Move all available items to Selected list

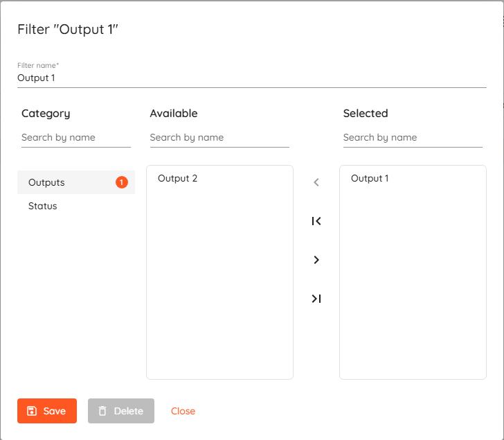pyautogui.click(x=316, y=299)
